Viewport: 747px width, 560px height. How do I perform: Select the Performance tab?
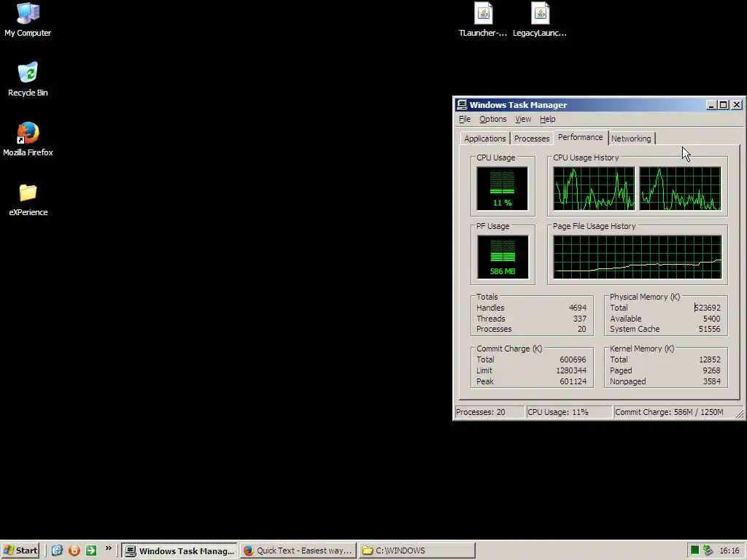(x=580, y=137)
